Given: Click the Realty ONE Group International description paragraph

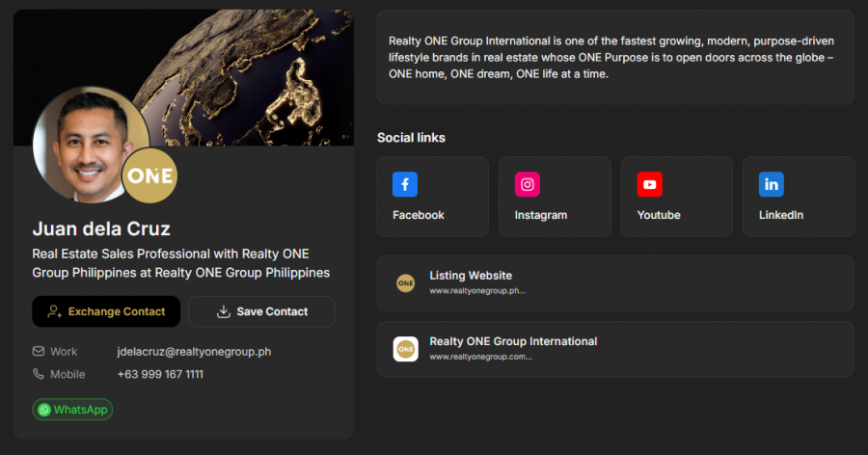Looking at the screenshot, I should pos(611,58).
